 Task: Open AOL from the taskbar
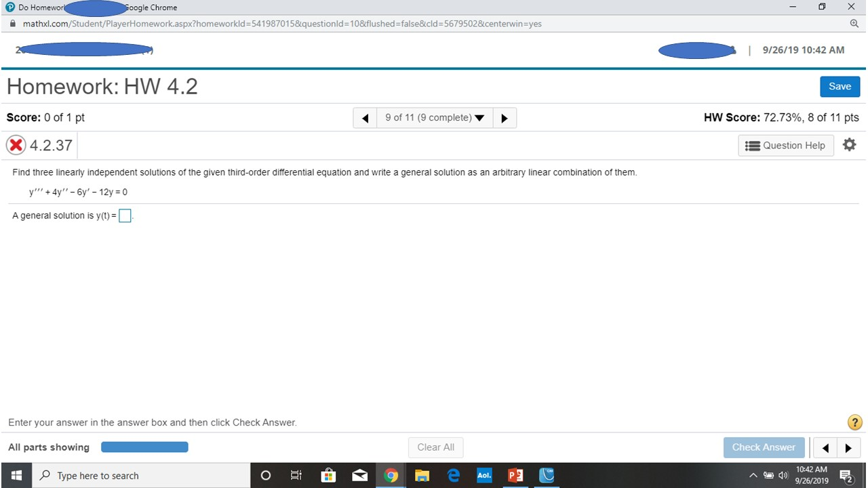484,475
